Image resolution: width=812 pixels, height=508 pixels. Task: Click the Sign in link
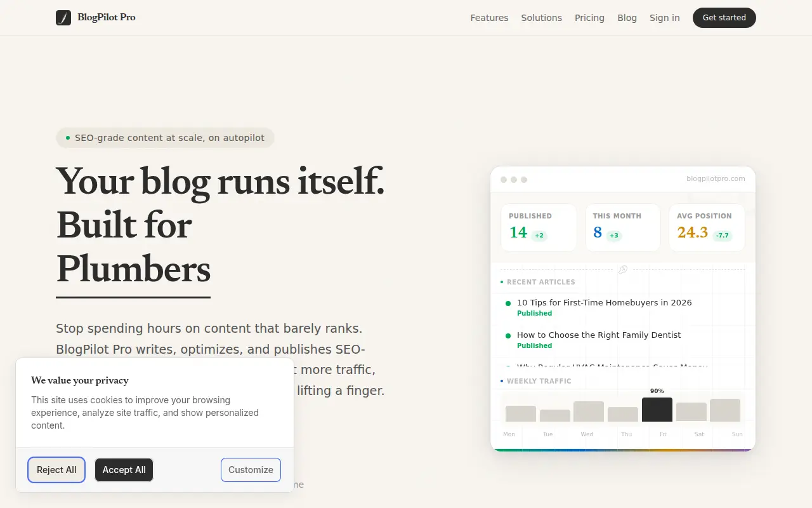tap(664, 18)
